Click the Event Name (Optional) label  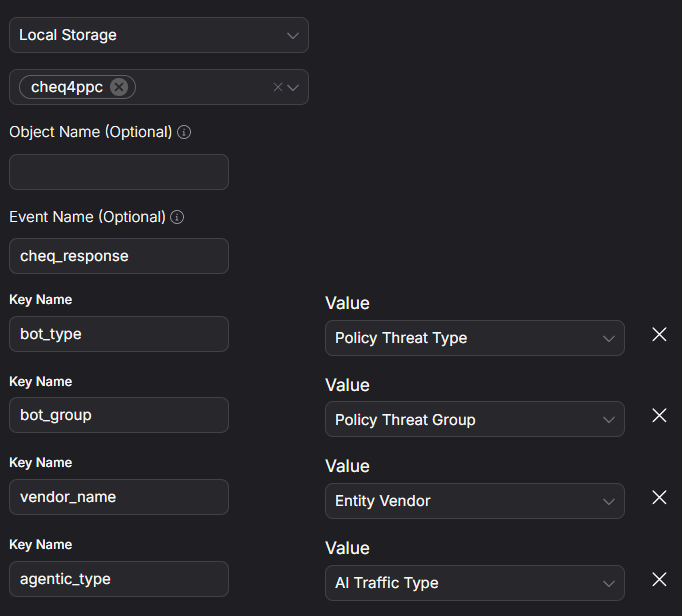(x=87, y=217)
